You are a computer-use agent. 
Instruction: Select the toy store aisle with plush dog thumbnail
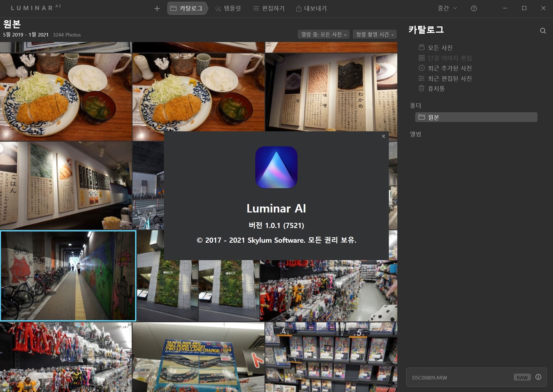(x=329, y=291)
